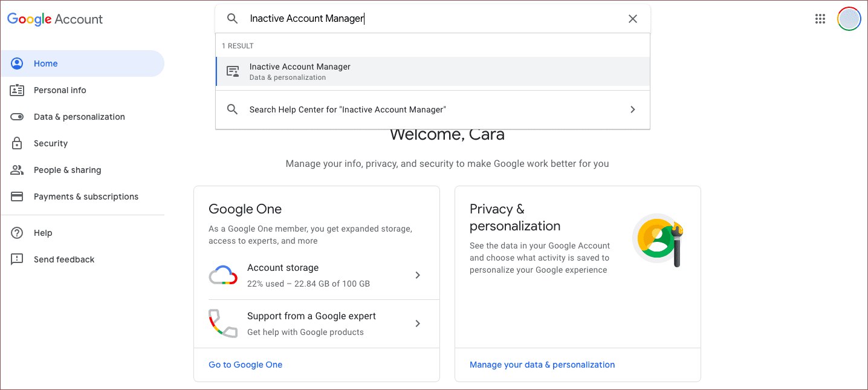This screenshot has width=868, height=390.
Task: Open the Google apps grid icon
Action: pyautogui.click(x=820, y=19)
